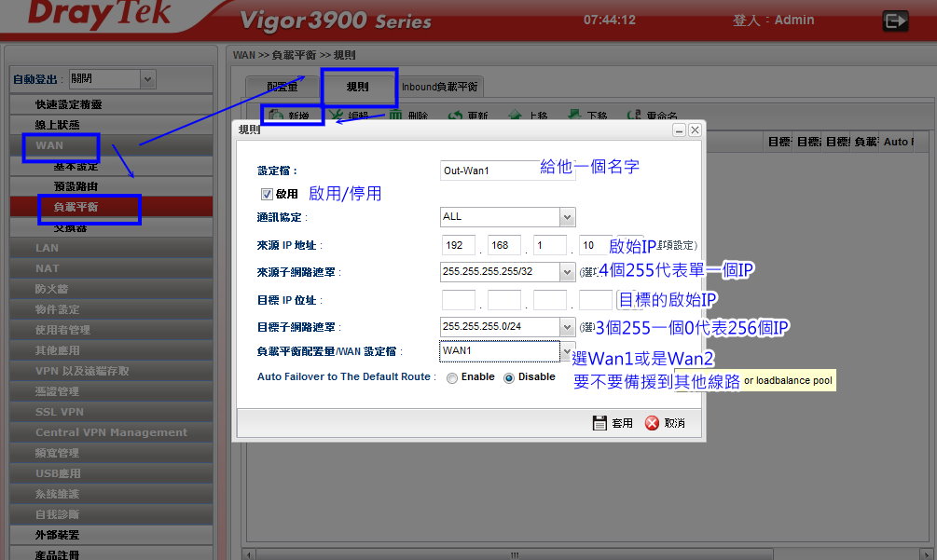Close the 規則 dialog
The height and width of the screenshot is (560, 937).
pos(695,130)
